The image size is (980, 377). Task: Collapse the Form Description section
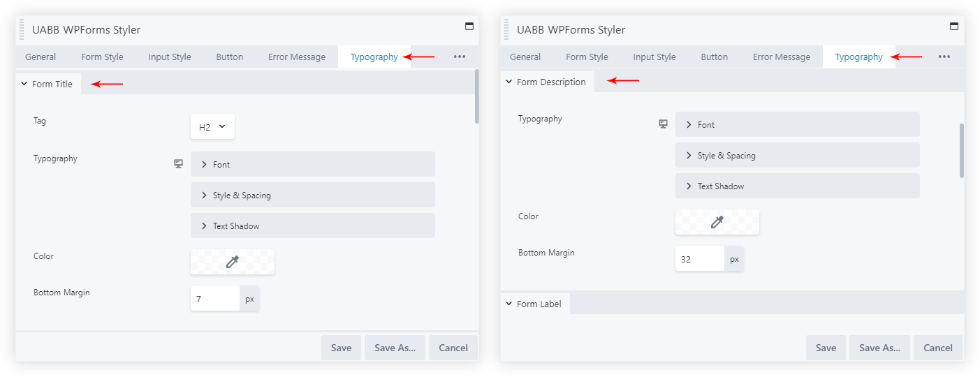point(546,82)
